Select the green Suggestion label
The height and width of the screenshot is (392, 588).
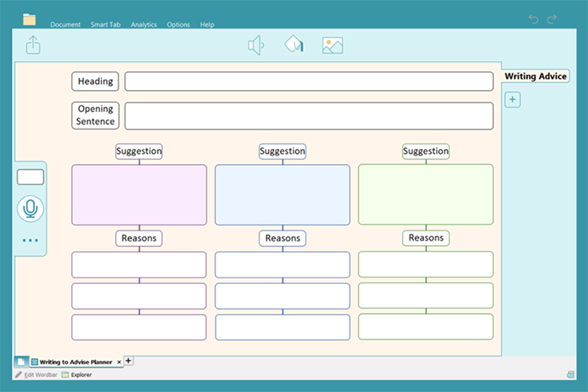tap(425, 151)
